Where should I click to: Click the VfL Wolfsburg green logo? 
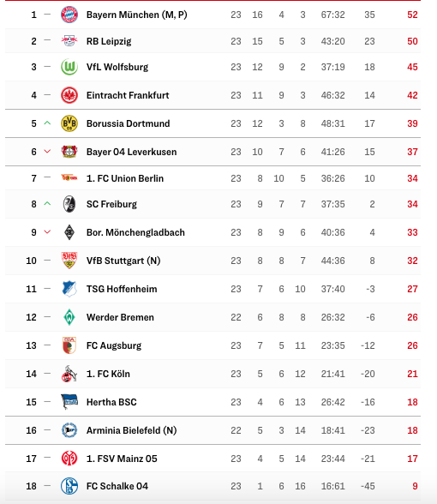click(69, 67)
